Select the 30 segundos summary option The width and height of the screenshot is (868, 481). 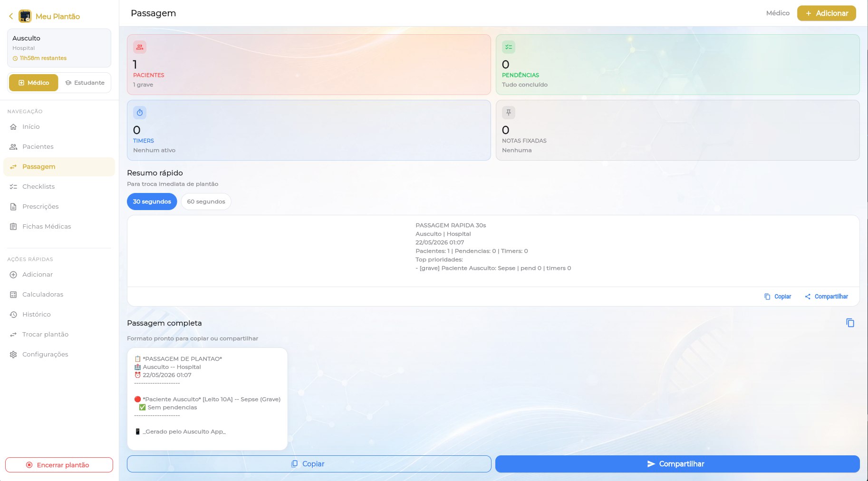click(x=152, y=202)
